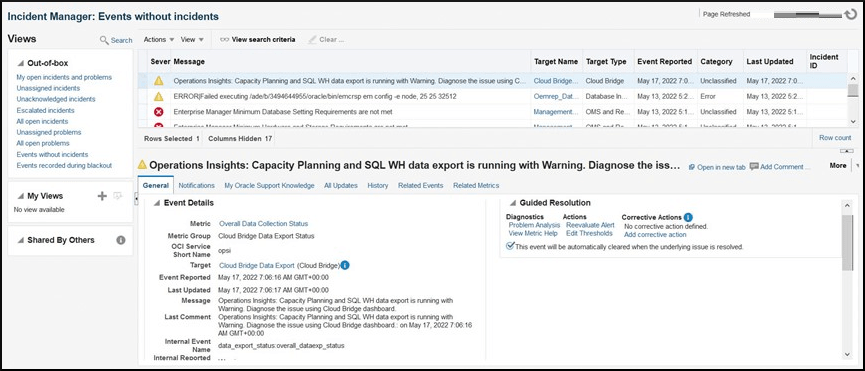Open the History tab
Image resolution: width=865 pixels, height=371 pixels.
click(378, 185)
